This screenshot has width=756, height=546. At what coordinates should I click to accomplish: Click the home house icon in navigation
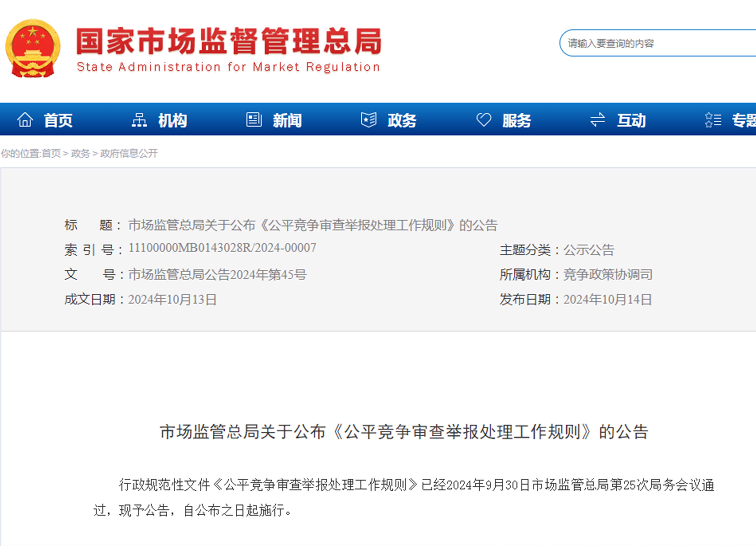[x=25, y=119]
